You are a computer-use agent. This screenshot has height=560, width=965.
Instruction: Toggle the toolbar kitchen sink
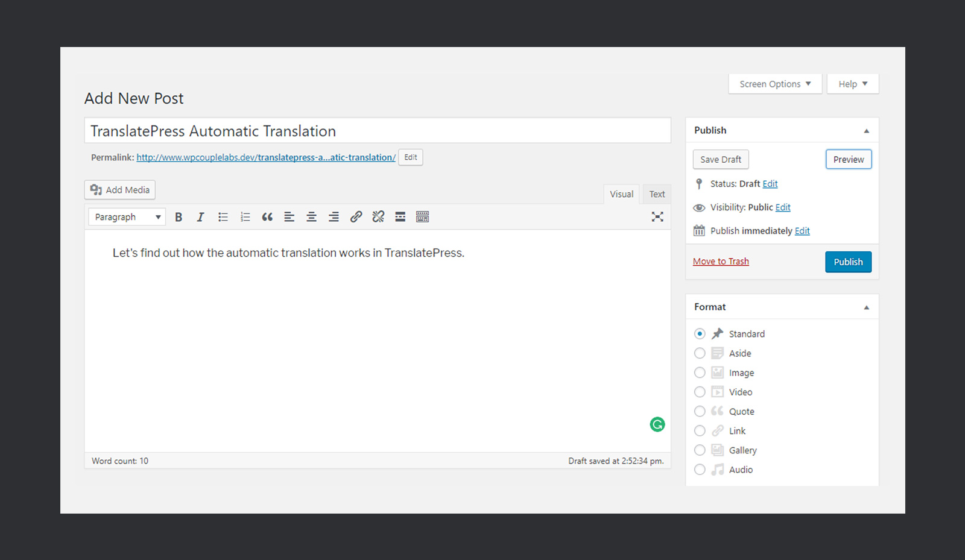pyautogui.click(x=422, y=217)
